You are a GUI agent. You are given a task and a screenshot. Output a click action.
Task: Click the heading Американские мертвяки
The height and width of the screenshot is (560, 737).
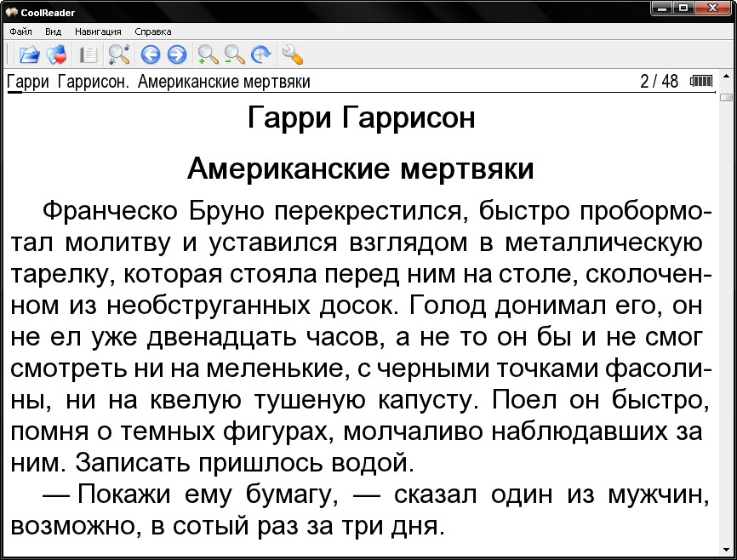pyautogui.click(x=361, y=168)
